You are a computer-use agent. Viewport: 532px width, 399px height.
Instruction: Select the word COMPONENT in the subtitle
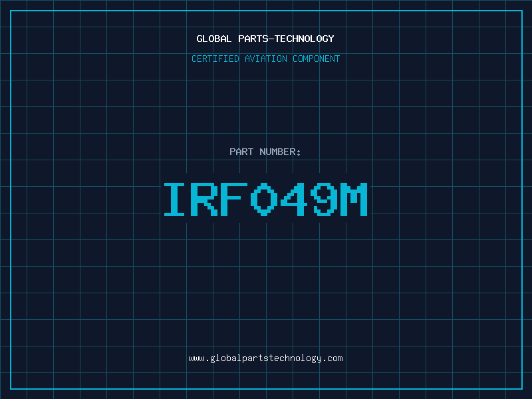coord(317,59)
